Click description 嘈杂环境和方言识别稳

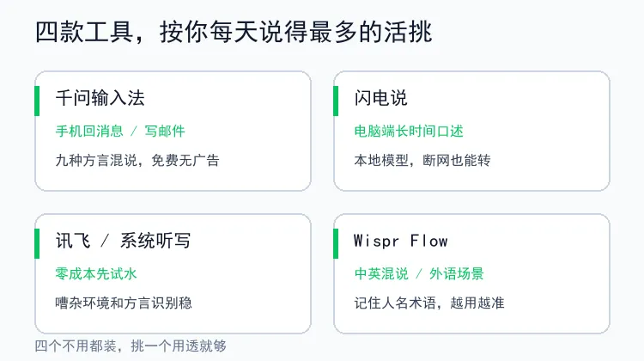click(124, 303)
